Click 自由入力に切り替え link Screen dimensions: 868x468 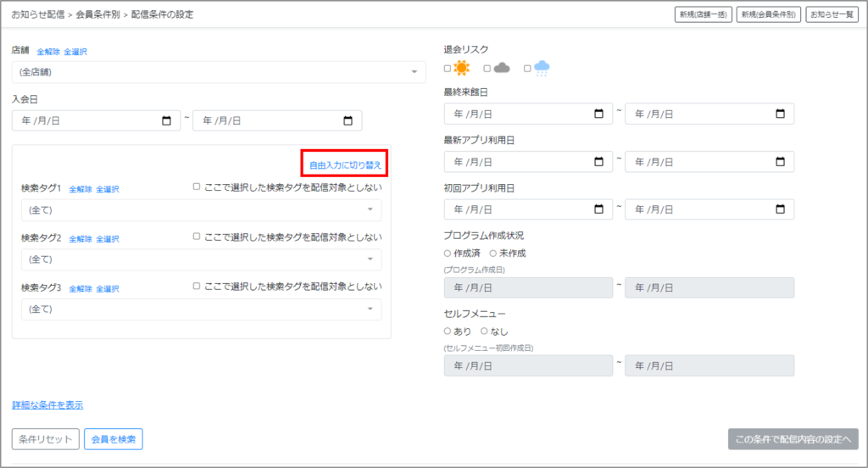(x=345, y=164)
